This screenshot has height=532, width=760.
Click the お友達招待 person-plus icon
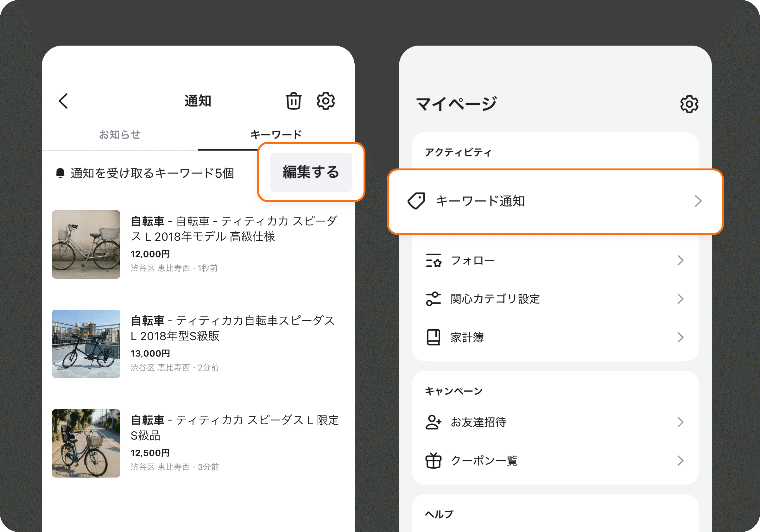(x=433, y=422)
